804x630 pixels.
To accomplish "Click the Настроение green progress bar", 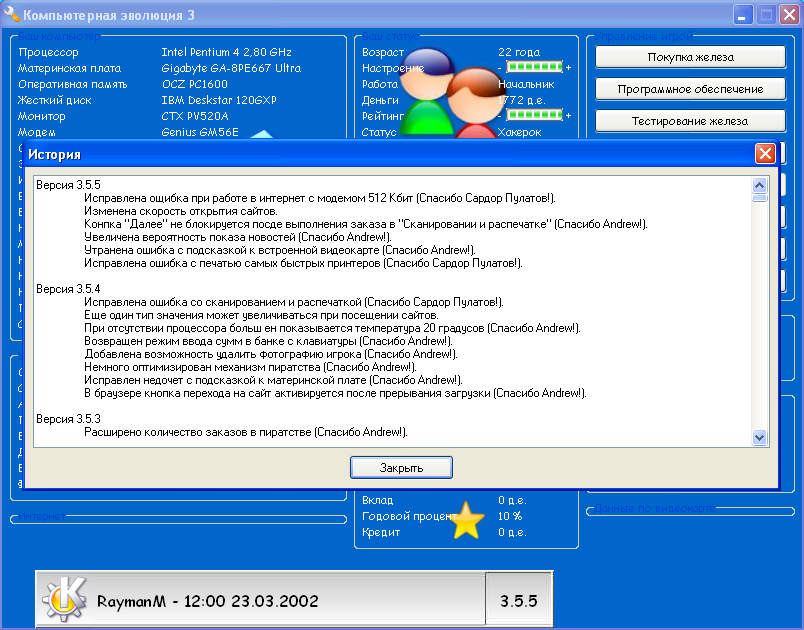I will tap(534, 67).
